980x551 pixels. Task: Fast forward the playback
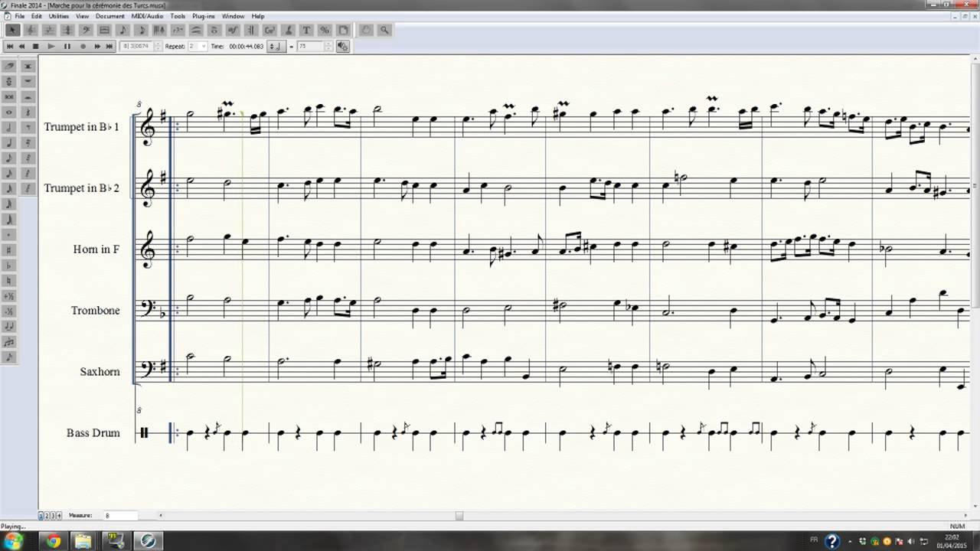tap(97, 47)
